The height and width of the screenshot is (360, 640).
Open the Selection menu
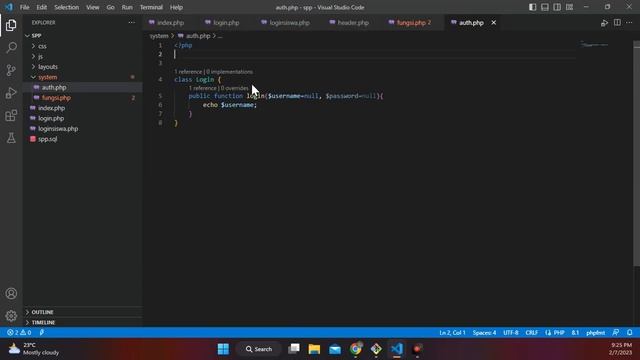[67, 7]
